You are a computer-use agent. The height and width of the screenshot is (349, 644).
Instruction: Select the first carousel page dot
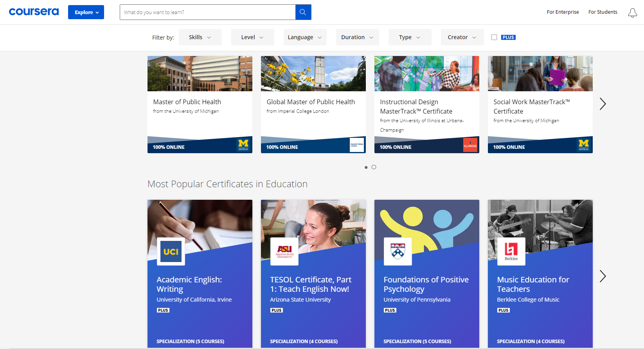pyautogui.click(x=366, y=167)
